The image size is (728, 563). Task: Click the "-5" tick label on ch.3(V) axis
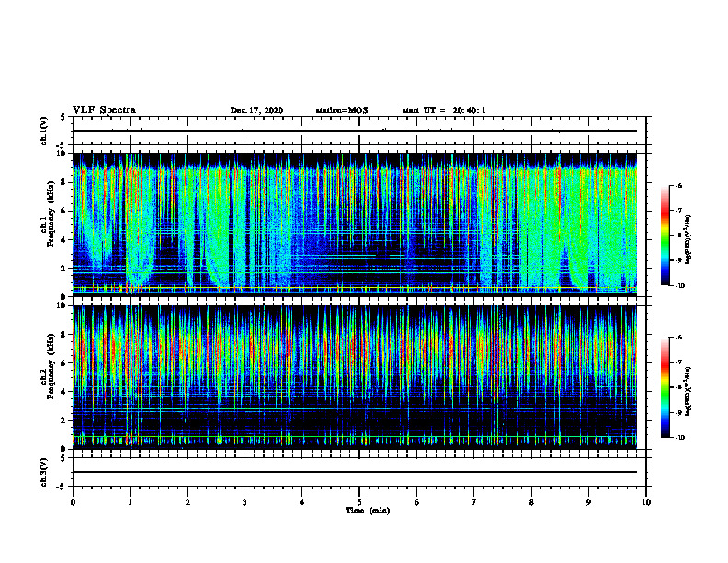[63, 487]
